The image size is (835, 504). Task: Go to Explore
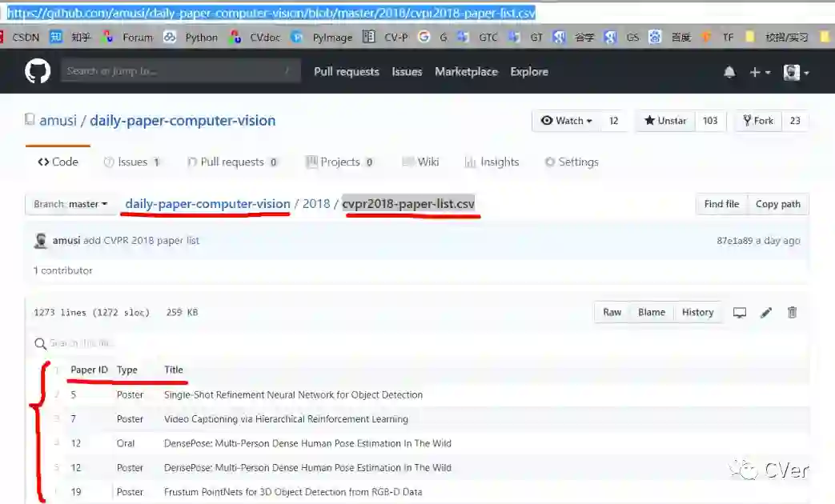pyautogui.click(x=529, y=71)
